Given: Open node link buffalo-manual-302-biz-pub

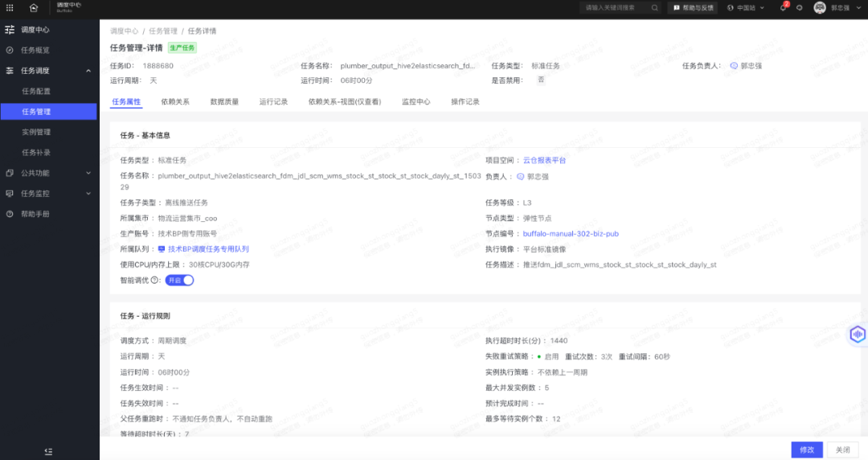Looking at the screenshot, I should [x=571, y=234].
